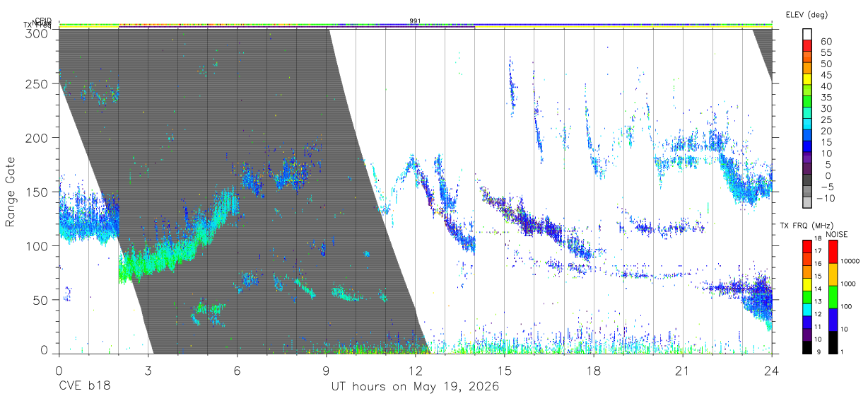Click the 18 label on TX FRQ scale
Image resolution: width=868 pixels, height=401 pixels.
point(819,240)
